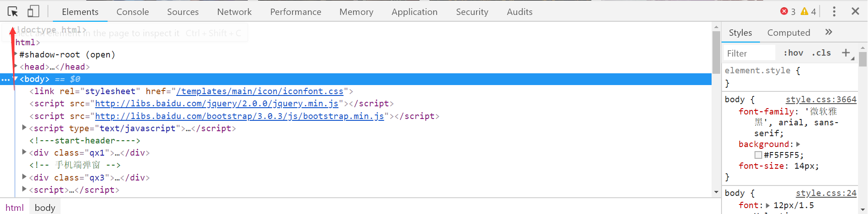
Task: Click the Styles pane vertical scrollbar
Action: click(x=863, y=59)
